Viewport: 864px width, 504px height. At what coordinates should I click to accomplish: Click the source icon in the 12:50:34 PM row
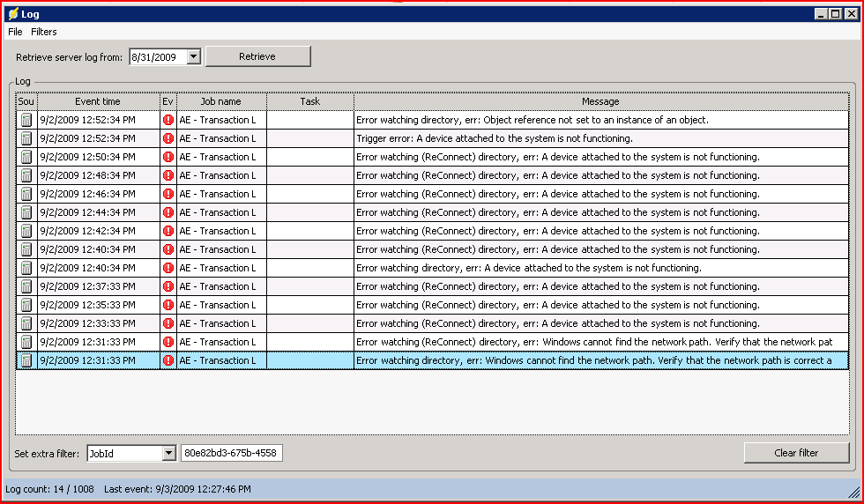[x=26, y=157]
